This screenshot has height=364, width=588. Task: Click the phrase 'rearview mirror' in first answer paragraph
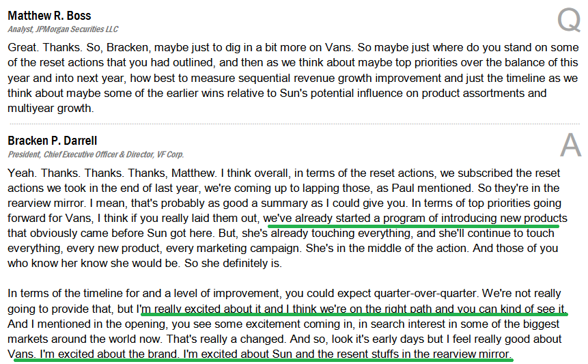pos(46,204)
